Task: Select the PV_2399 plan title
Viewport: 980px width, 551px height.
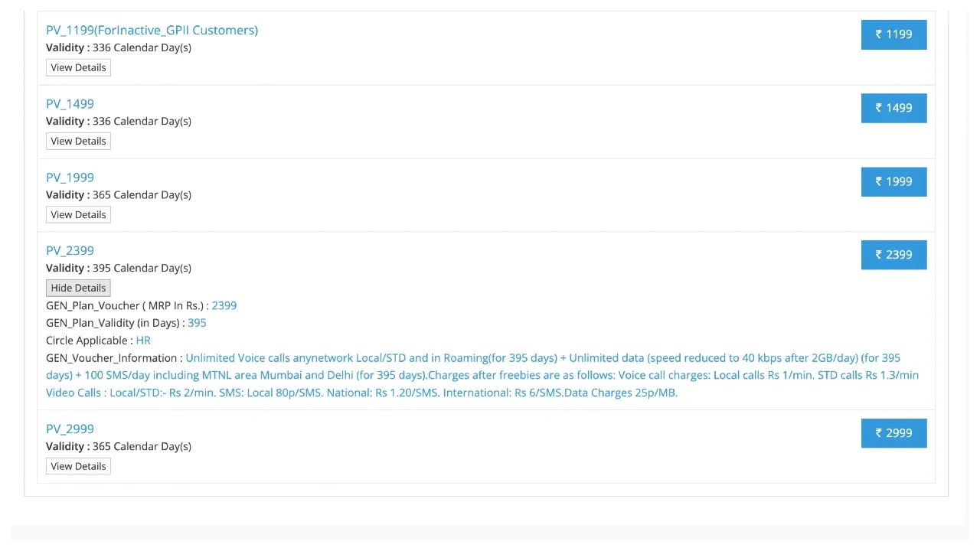Action: (x=70, y=250)
